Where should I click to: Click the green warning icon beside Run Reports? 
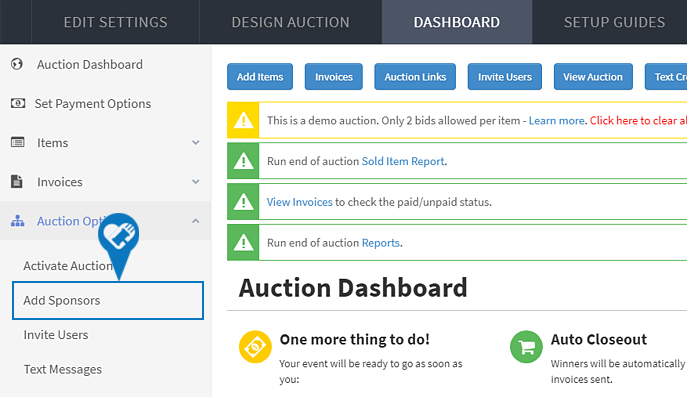point(243,243)
